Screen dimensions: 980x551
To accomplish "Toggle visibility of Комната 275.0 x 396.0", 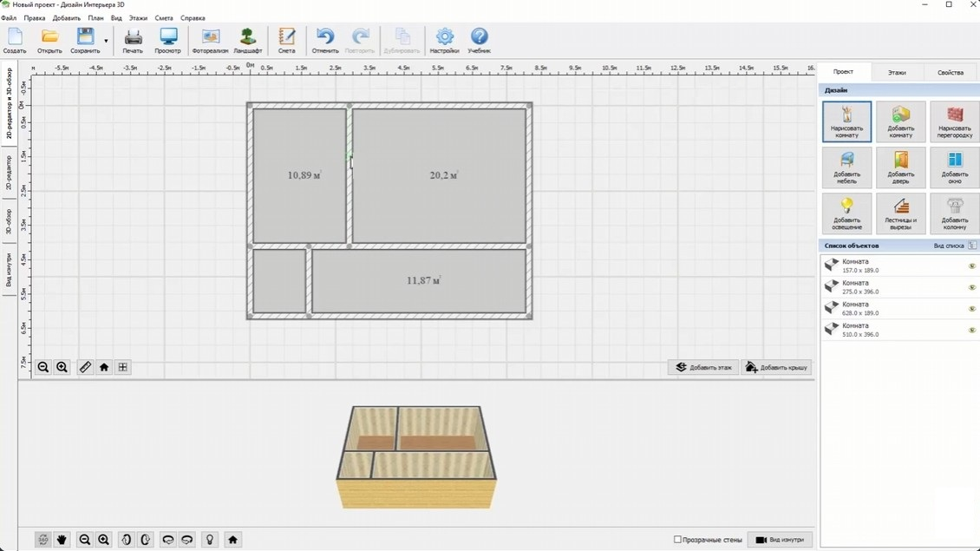I will [x=972, y=287].
